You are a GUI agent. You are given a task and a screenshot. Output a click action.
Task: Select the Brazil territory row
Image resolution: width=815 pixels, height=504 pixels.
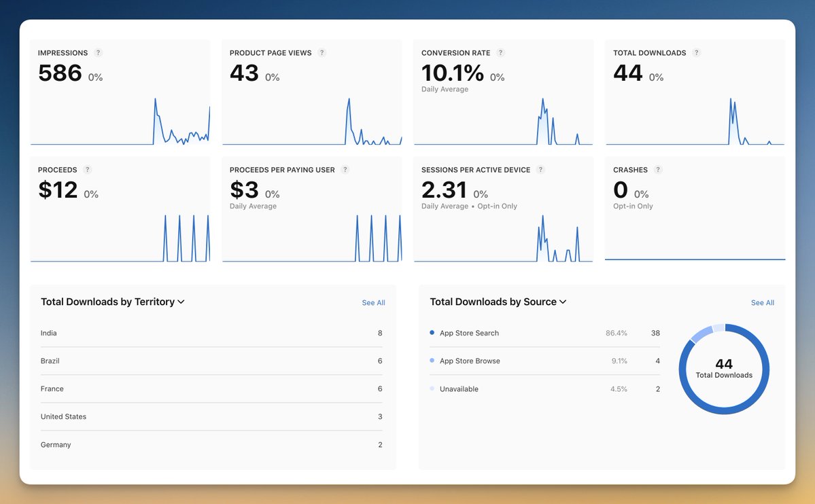[x=211, y=361]
